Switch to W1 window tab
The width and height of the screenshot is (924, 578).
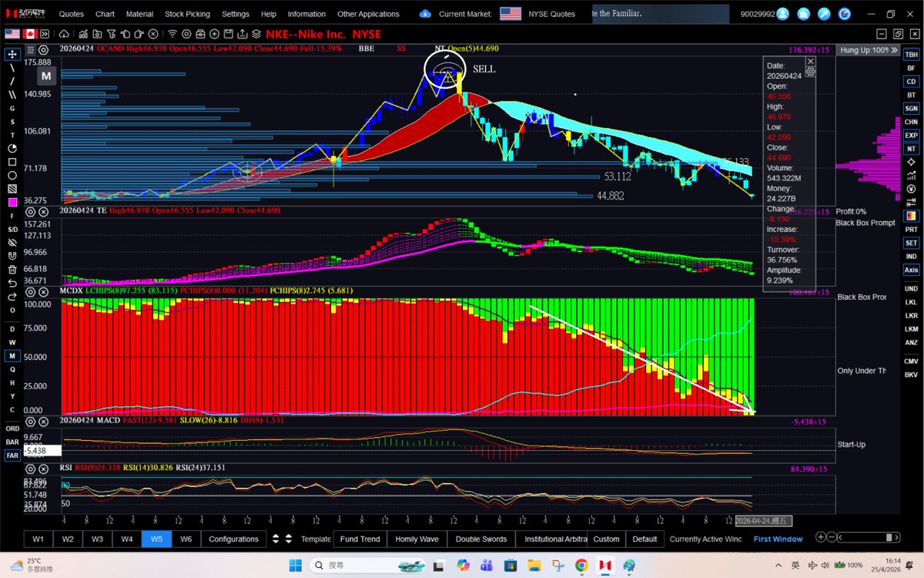pyautogui.click(x=38, y=539)
